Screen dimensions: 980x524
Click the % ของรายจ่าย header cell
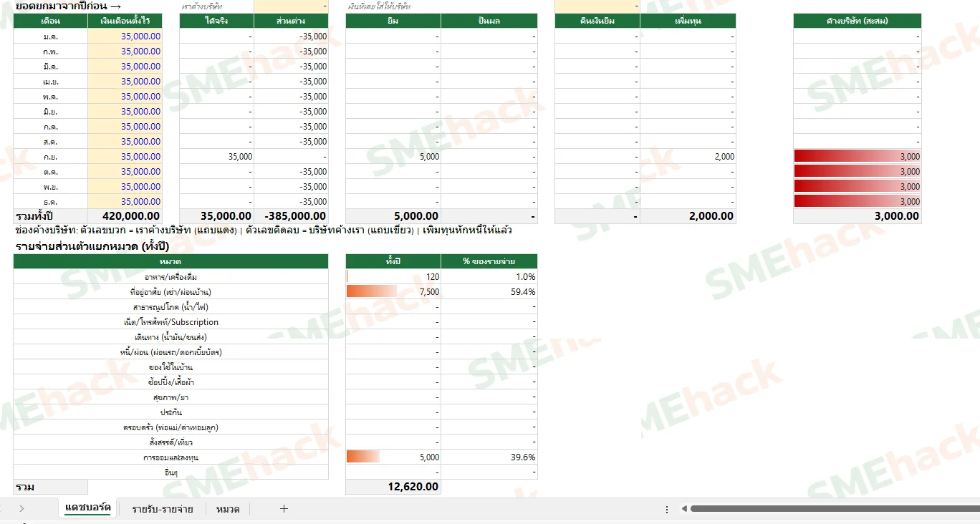489,261
